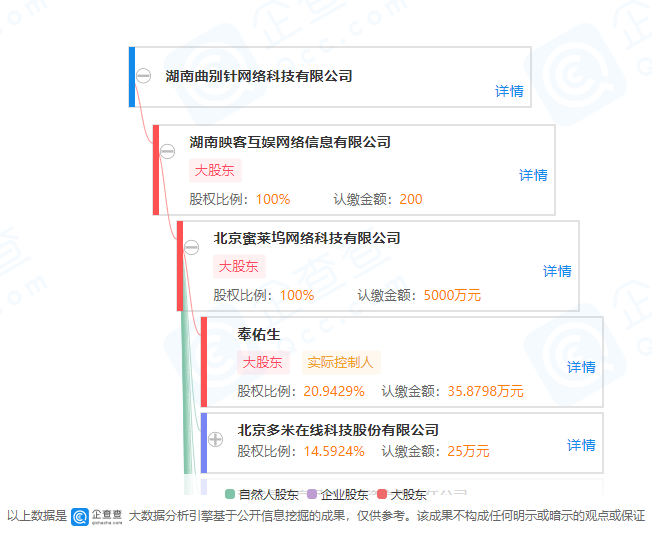Open 详情 for 北京蜜莱坞网络科技有限公司
This screenshot has width=652, height=536.
[x=557, y=271]
